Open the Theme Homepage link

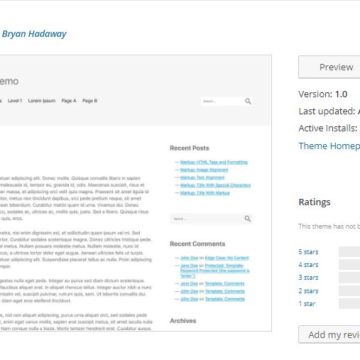point(329,146)
